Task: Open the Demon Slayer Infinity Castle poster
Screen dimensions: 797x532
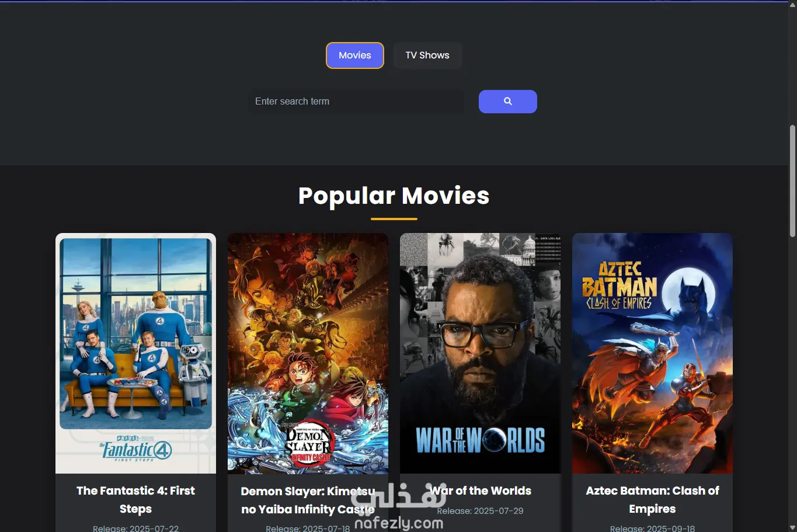Action: coord(308,353)
